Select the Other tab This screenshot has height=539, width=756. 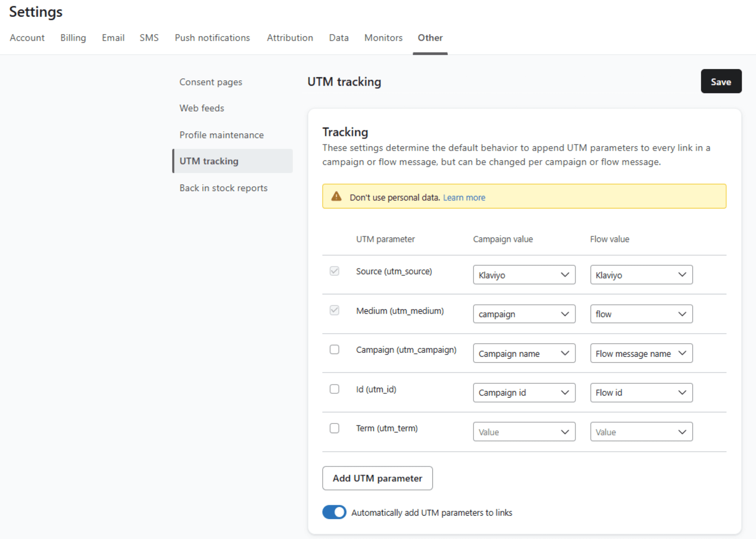pos(430,38)
